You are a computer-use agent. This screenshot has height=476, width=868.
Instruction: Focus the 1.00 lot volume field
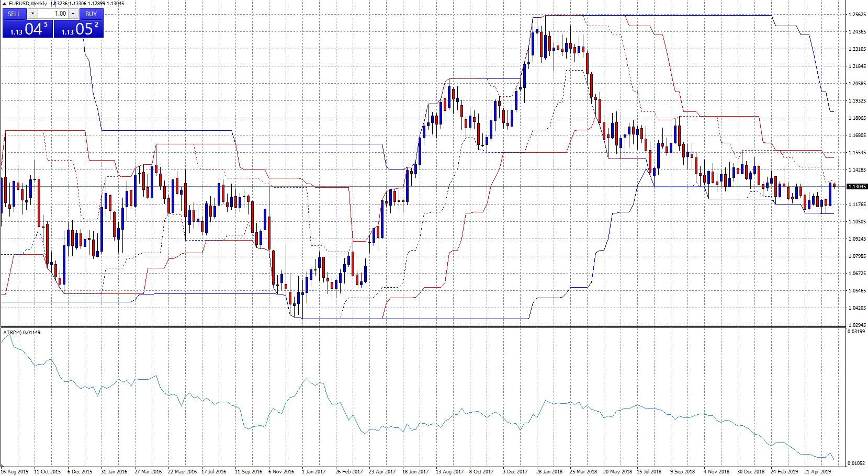[53, 14]
